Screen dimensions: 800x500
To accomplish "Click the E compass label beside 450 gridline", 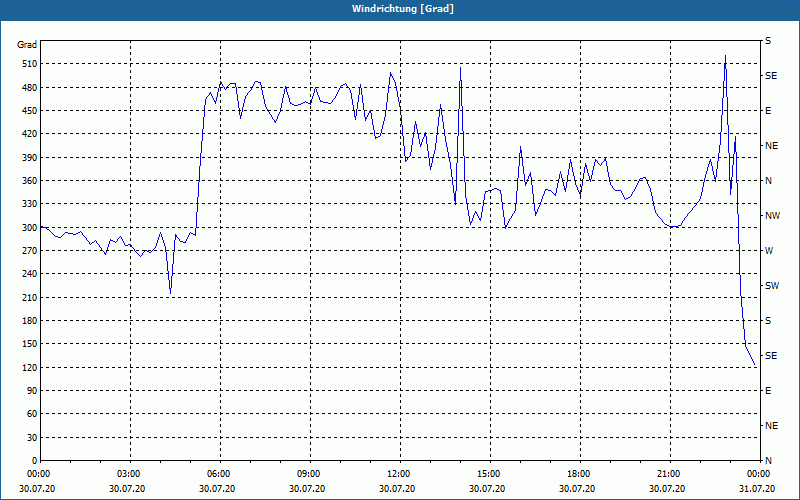I will pyautogui.click(x=768, y=111).
